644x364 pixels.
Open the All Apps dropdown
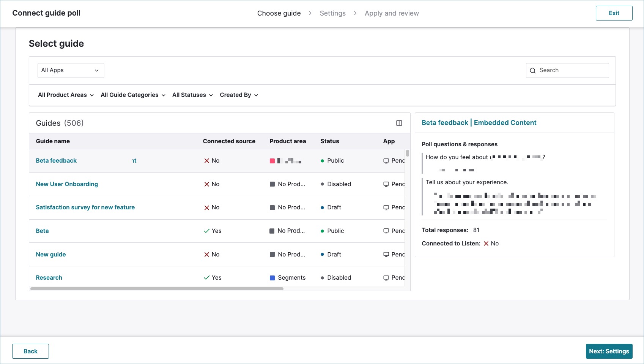point(71,70)
